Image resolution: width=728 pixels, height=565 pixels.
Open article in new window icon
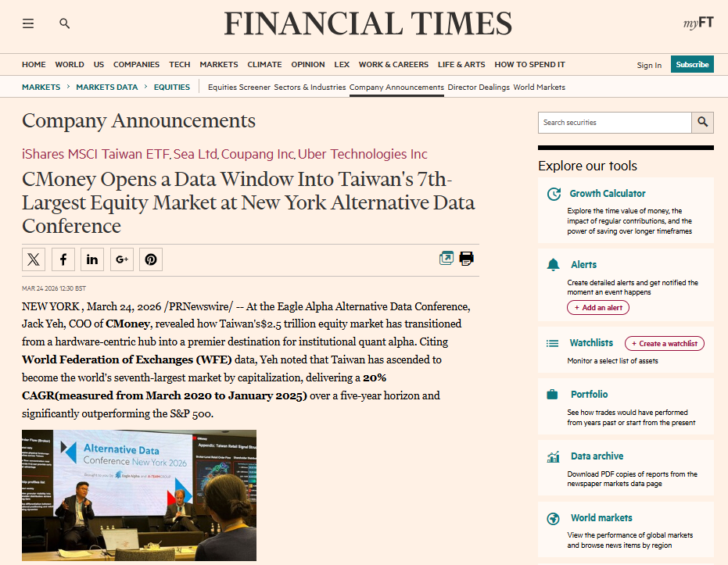point(446,258)
